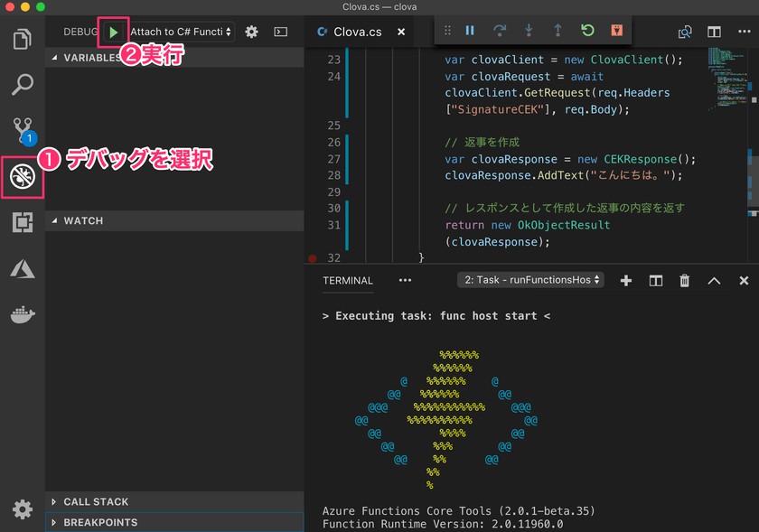Open the Extensions view

22,222
